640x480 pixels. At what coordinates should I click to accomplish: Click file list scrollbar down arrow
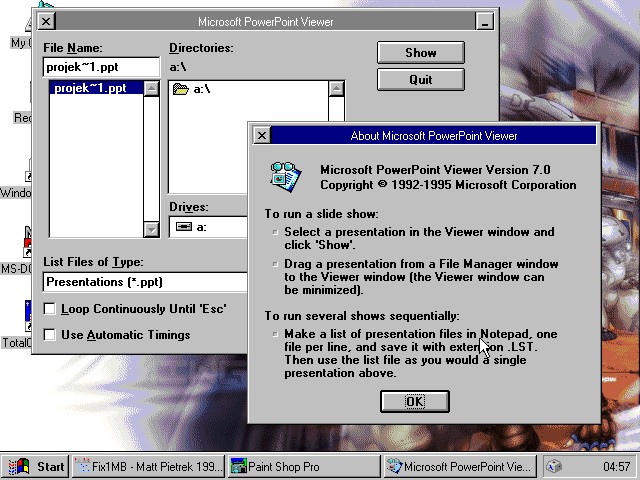pos(151,230)
